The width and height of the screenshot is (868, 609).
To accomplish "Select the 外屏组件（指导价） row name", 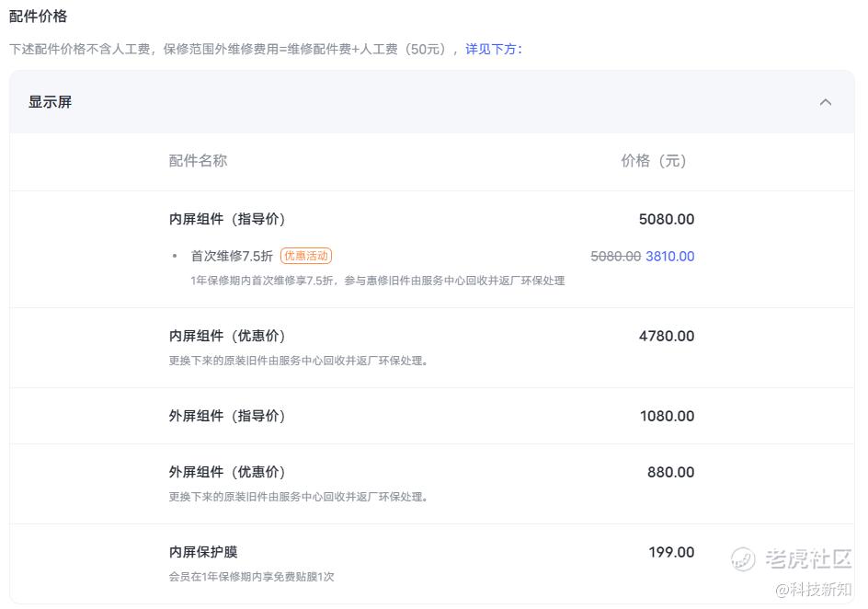I will coord(227,416).
